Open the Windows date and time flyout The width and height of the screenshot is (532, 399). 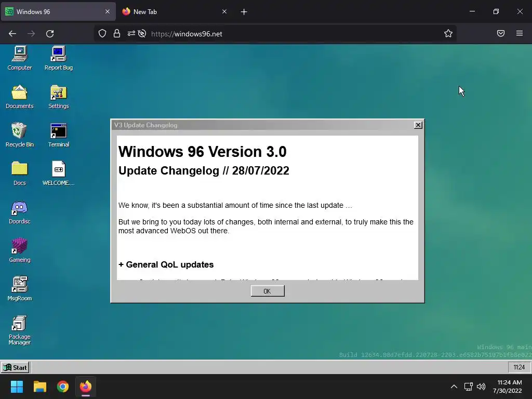(508, 387)
